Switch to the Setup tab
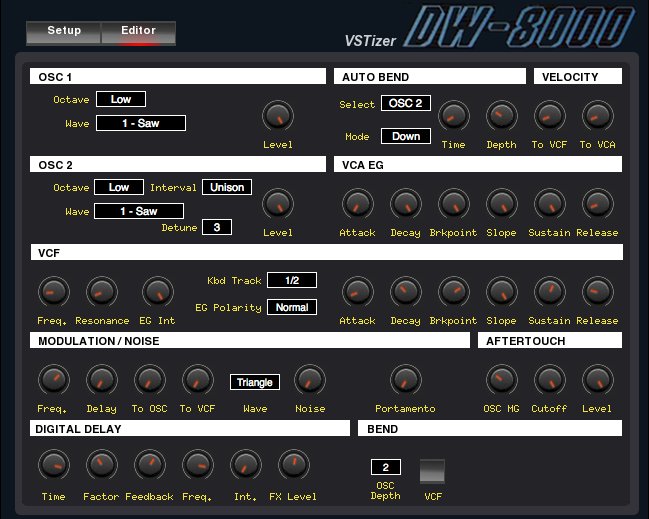The width and height of the screenshot is (649, 519). point(64,32)
